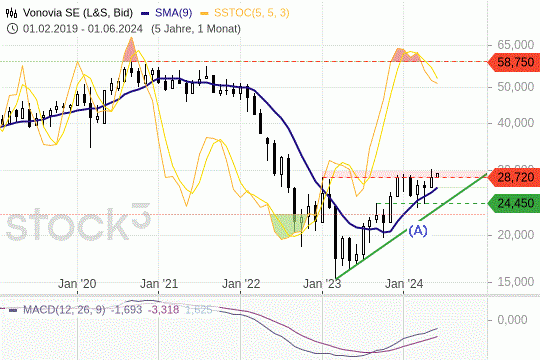Click the Jan '23 time axis label
540x360 pixels.
coord(322,284)
